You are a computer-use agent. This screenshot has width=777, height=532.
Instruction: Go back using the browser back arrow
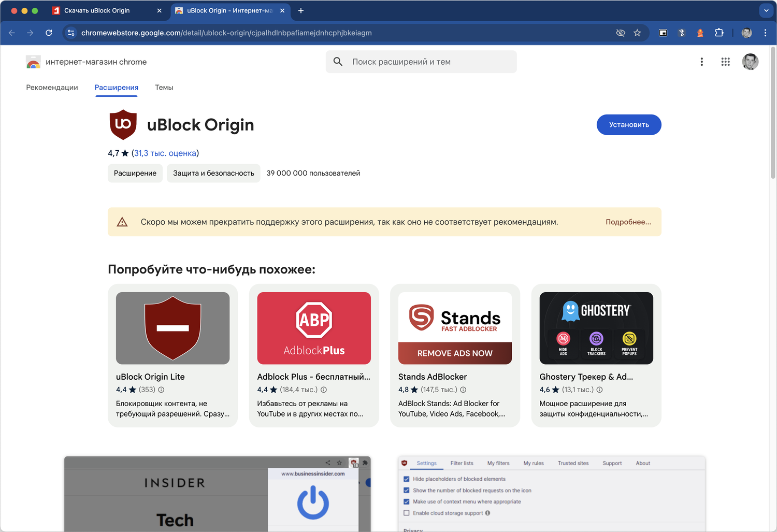click(12, 33)
